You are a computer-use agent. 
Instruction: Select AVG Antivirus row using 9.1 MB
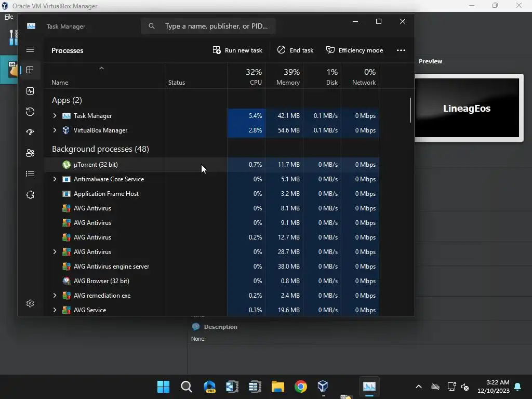click(212, 223)
